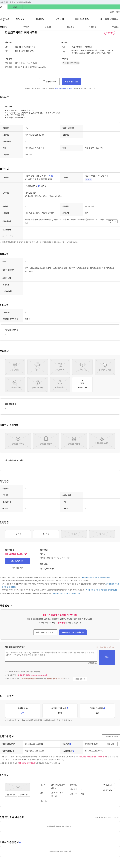Expand 채용 담당자 정보 열람하기
Image resolution: width=120 pixels, height=868 pixels.
point(73,632)
